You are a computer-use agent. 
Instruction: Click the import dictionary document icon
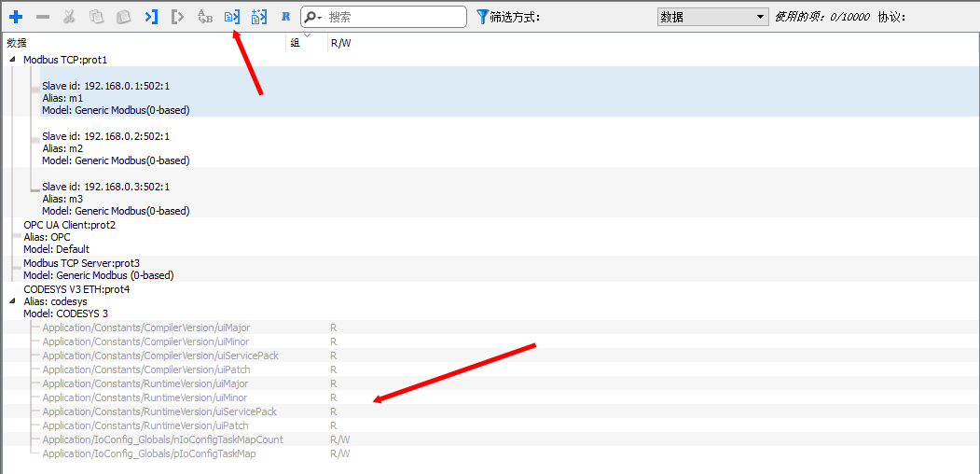point(232,17)
